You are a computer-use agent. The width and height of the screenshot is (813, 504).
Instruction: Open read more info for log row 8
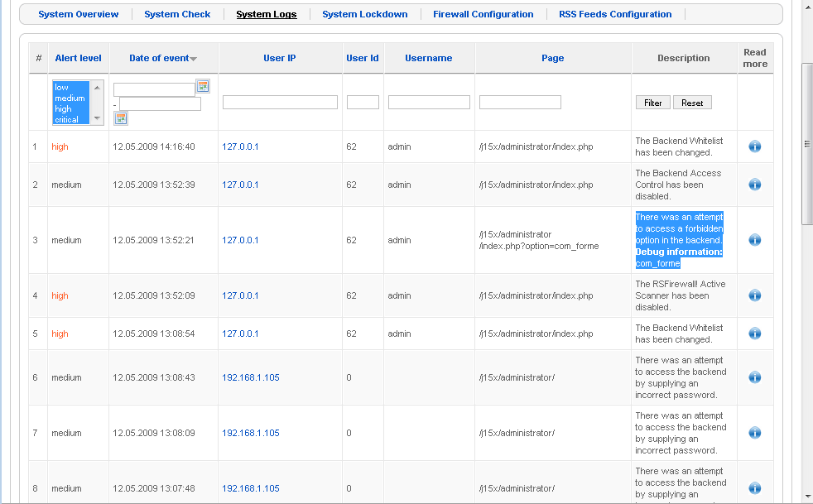coord(755,488)
